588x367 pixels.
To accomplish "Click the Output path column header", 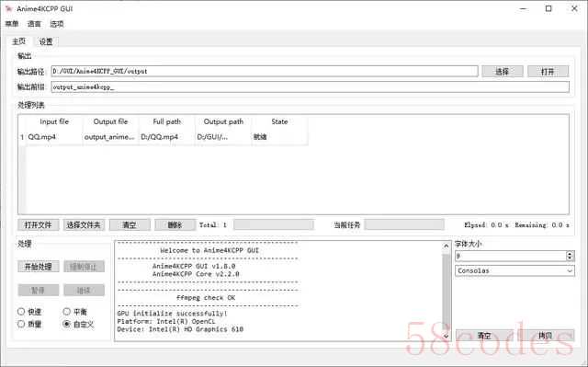I will [x=223, y=121].
